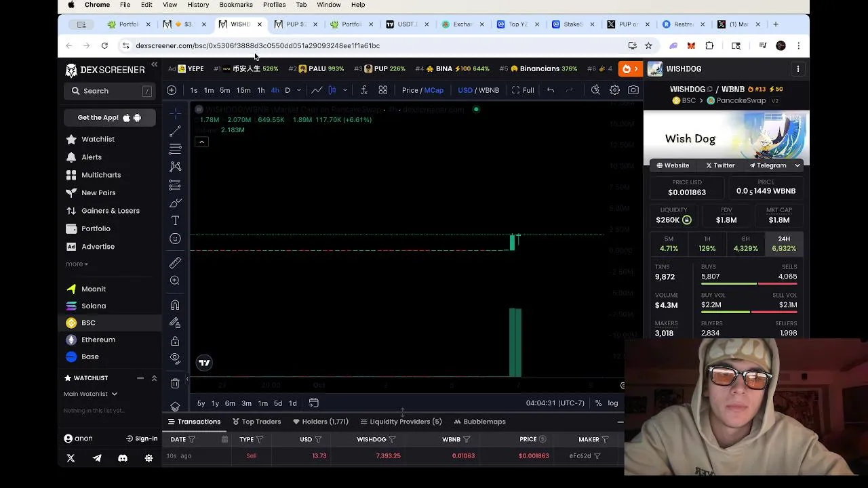Expand the sidebar 'more' menu
The width and height of the screenshot is (868, 488).
tap(77, 264)
